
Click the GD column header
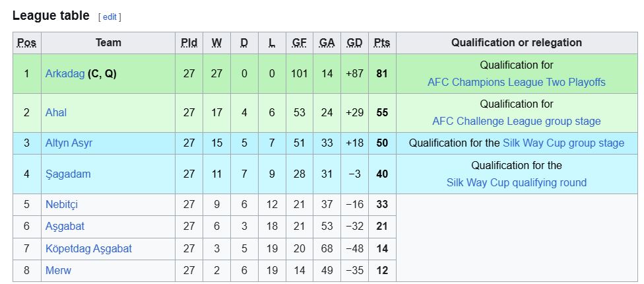(x=354, y=43)
